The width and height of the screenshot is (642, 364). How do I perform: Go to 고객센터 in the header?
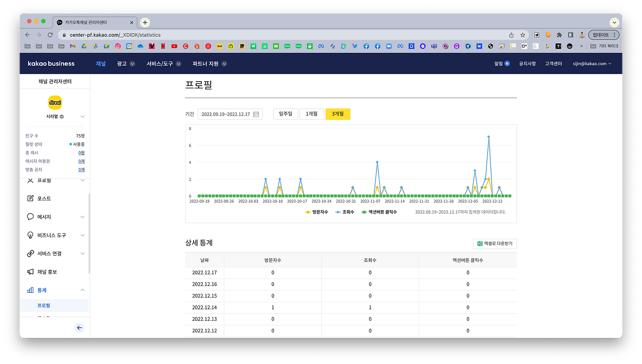pyautogui.click(x=554, y=64)
